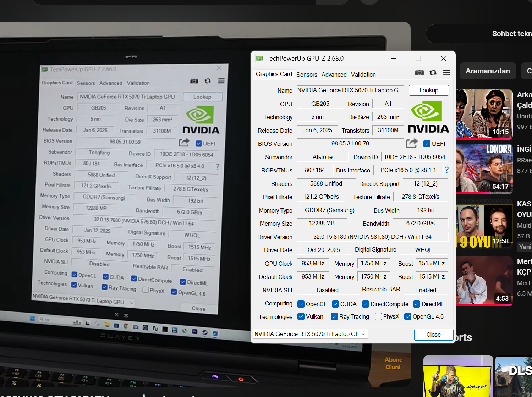This screenshot has height=397, width=532.
Task: Open the video thumbnail with 4:53 duration
Action: click(x=484, y=281)
